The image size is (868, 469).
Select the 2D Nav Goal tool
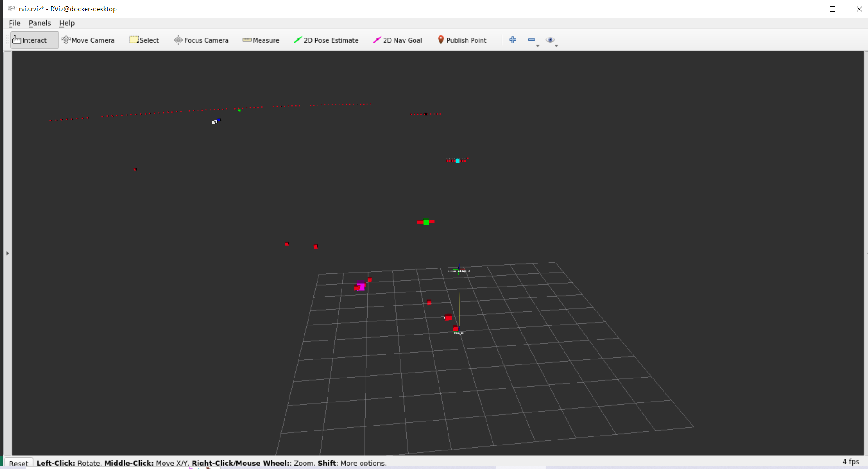(x=397, y=40)
